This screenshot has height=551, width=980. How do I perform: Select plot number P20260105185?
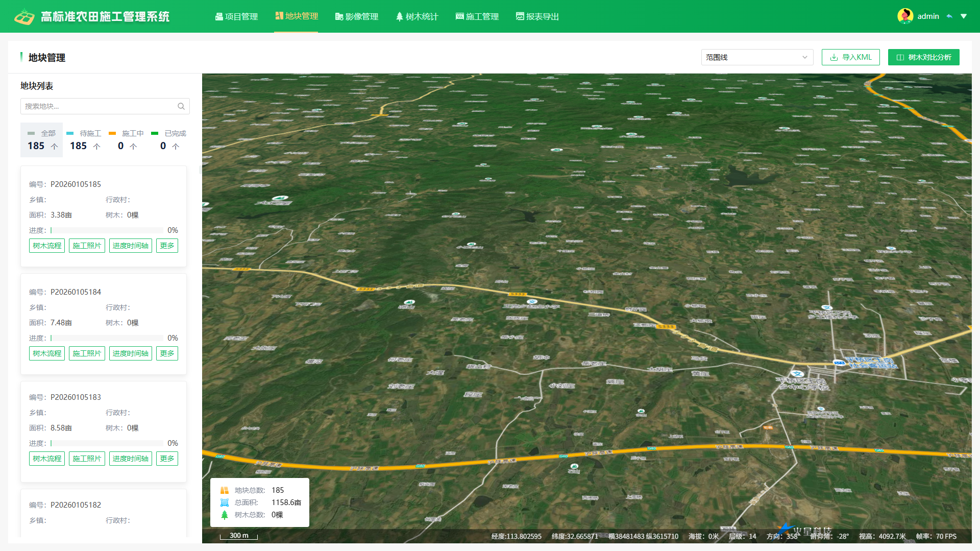pyautogui.click(x=76, y=184)
